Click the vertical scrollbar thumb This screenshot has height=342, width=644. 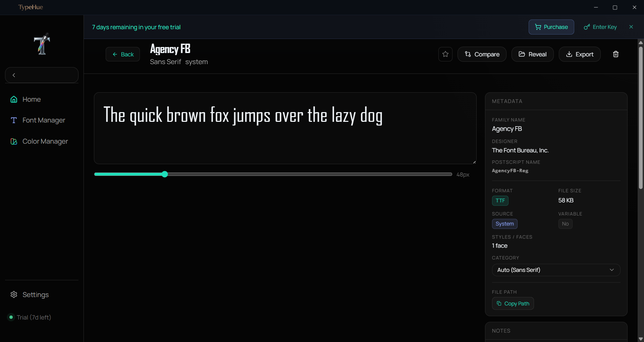click(641, 117)
